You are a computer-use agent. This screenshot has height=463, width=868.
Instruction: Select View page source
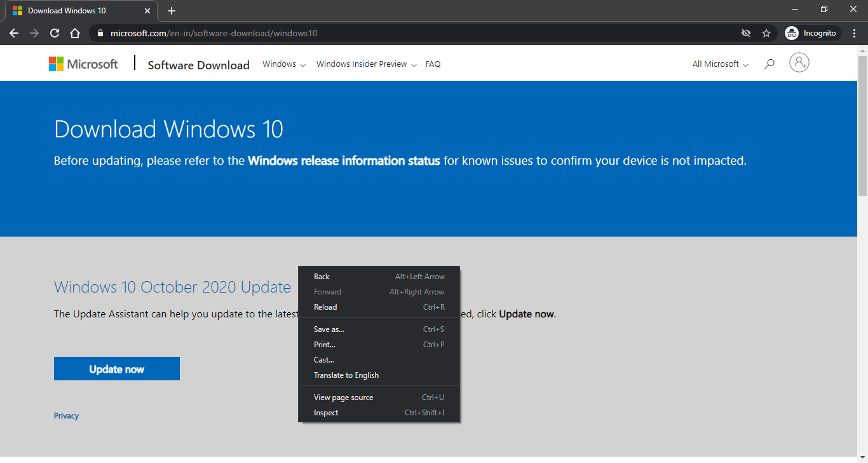pos(379,397)
